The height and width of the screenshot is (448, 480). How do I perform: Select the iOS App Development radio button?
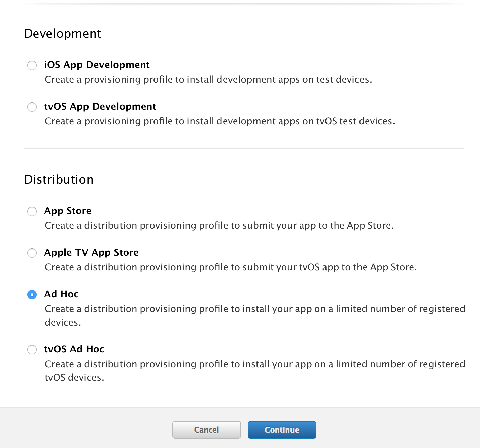tap(32, 65)
